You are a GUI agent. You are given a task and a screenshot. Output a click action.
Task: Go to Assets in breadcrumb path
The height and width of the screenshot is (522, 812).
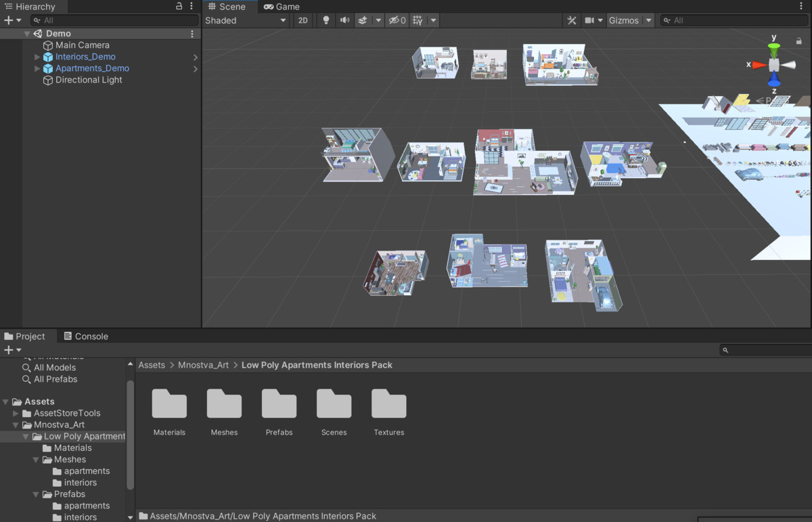(152, 365)
